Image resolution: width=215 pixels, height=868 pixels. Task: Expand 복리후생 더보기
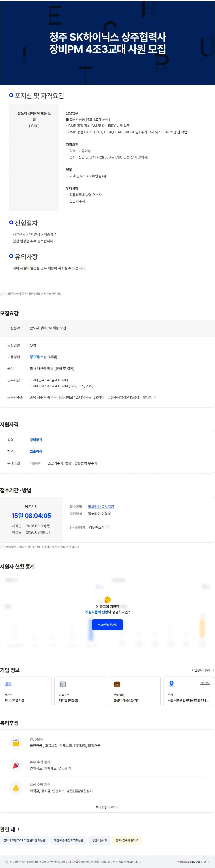tap(107, 807)
